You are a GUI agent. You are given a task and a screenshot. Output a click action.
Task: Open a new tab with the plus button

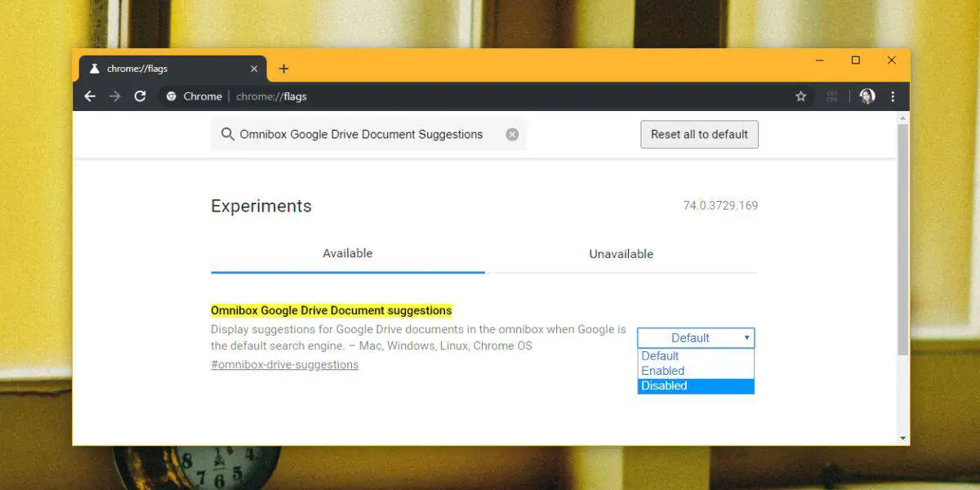point(283,69)
